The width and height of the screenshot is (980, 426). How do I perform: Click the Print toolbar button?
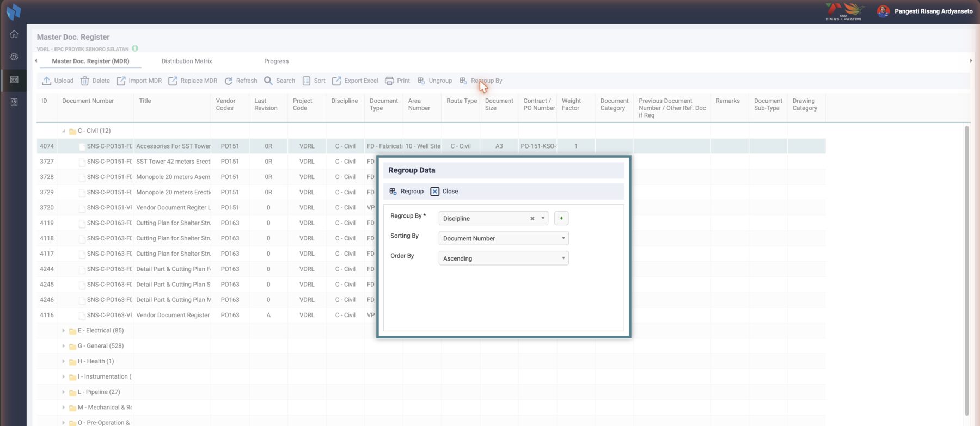pos(397,81)
